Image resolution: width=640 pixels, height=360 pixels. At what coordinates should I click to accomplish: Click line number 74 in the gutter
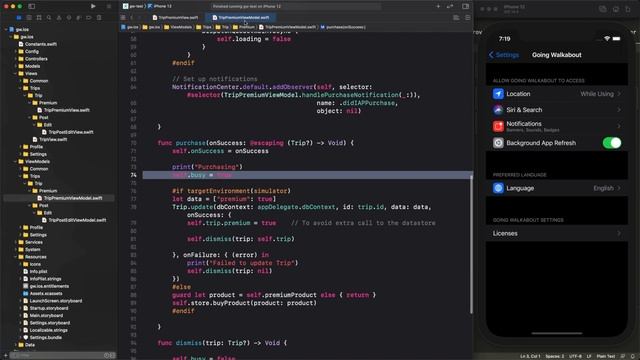133,175
